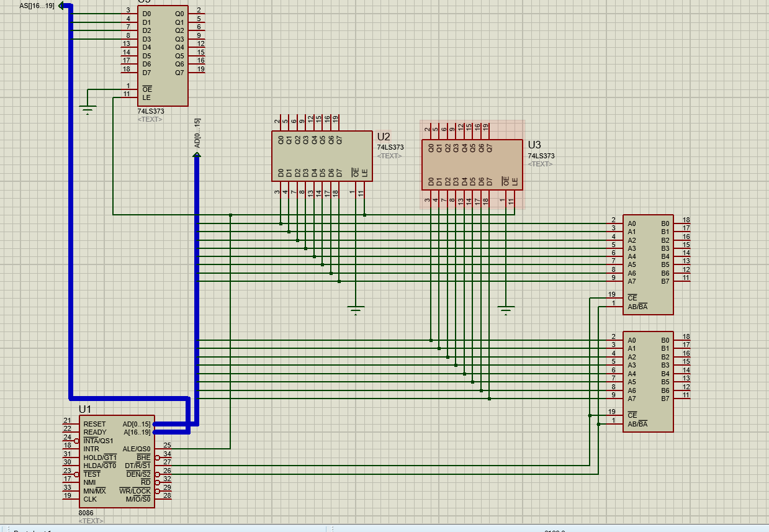
Task: Click the B0 pin 18 of upper transceiver
Action: click(x=681, y=223)
